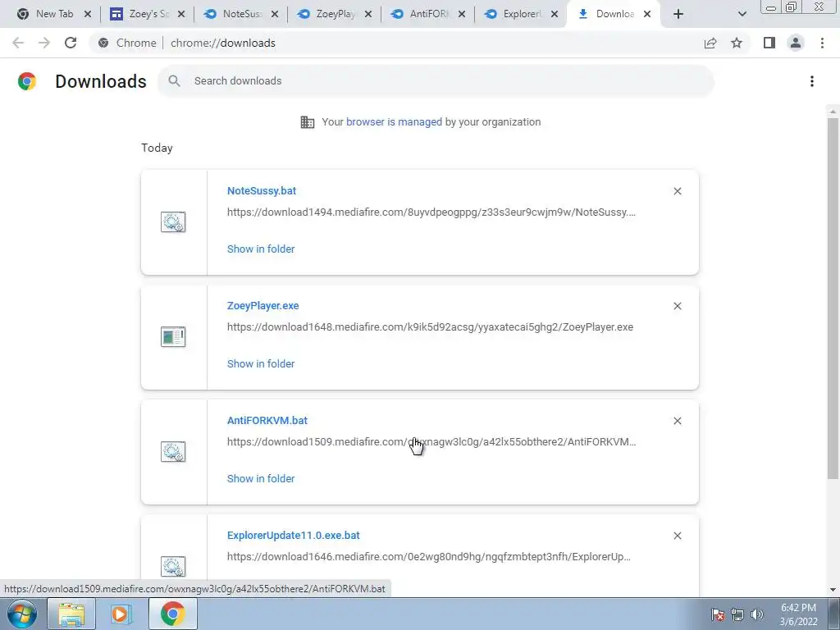Open the 'browser is managed' link
This screenshot has height=630, width=840.
394,122
